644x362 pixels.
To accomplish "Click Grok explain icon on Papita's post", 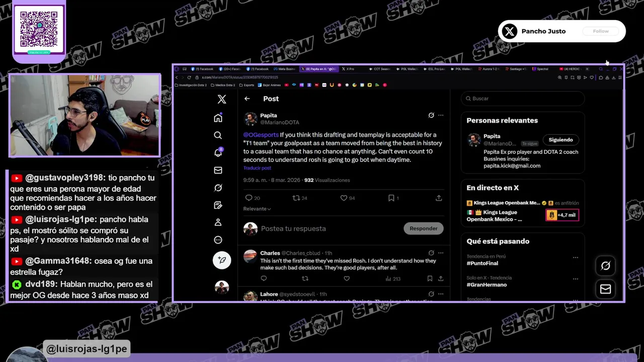I will (x=431, y=115).
